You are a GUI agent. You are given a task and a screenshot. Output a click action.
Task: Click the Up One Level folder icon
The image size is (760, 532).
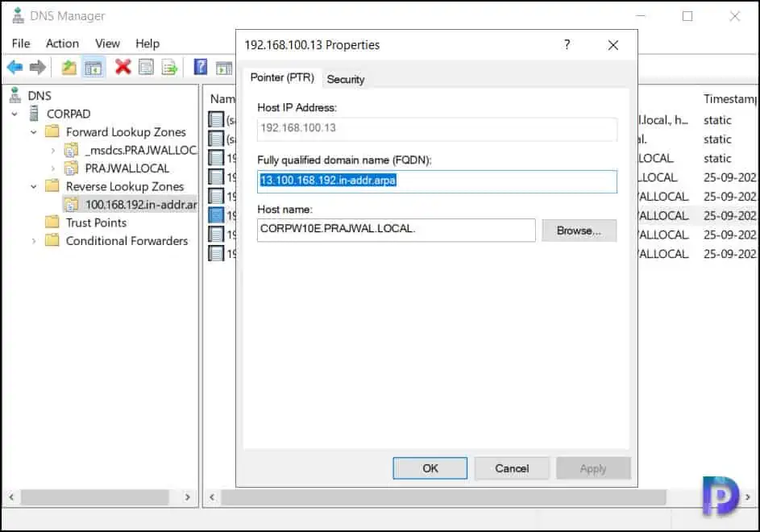[69, 67]
